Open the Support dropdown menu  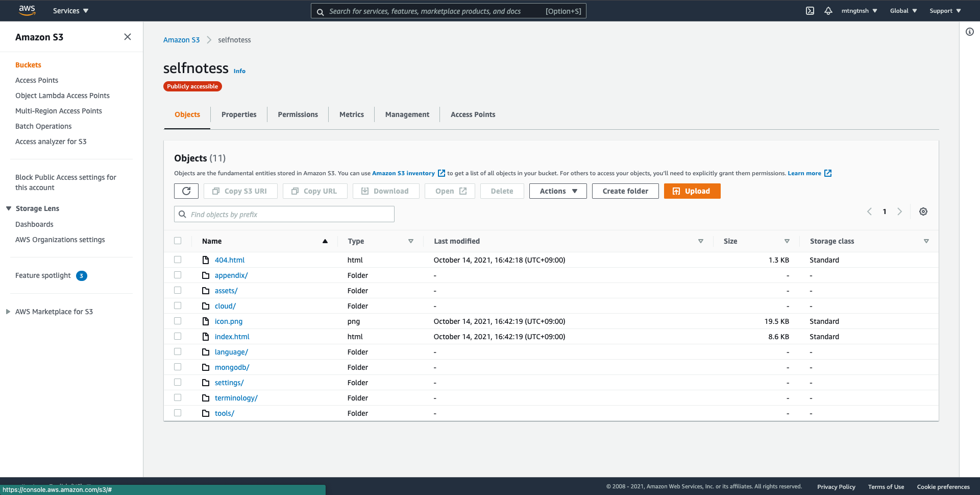click(945, 11)
